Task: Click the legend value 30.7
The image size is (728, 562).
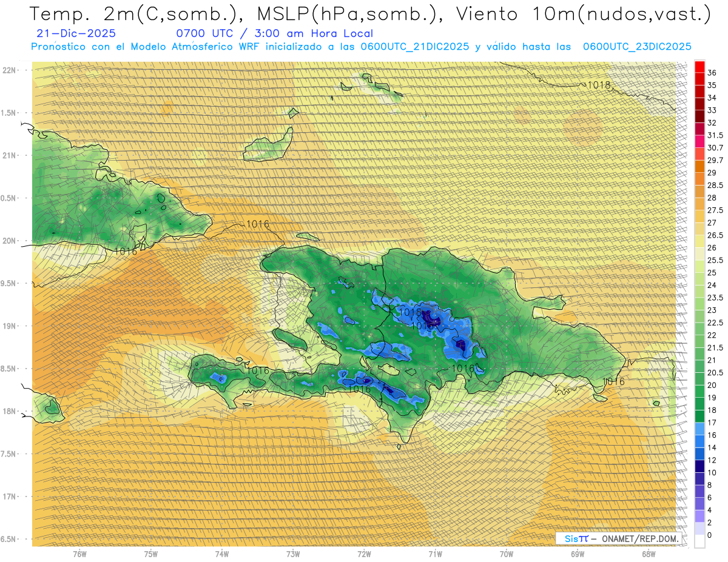Action: click(715, 148)
